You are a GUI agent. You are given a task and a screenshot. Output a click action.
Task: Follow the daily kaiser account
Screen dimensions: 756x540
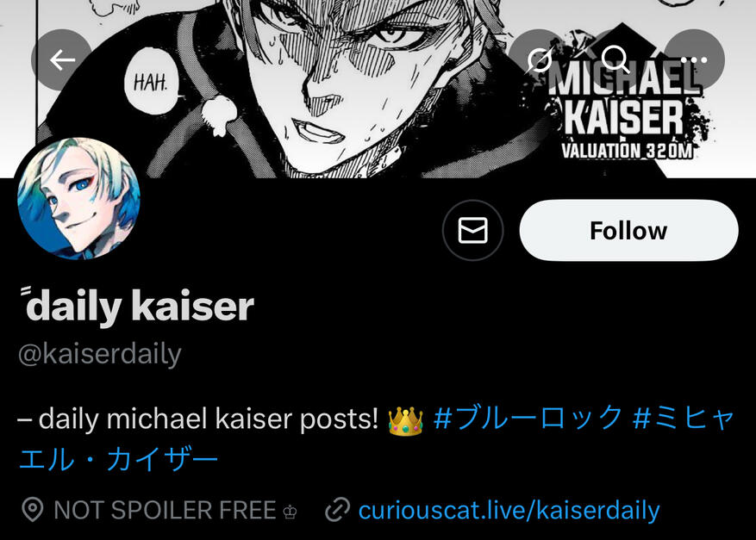click(628, 230)
